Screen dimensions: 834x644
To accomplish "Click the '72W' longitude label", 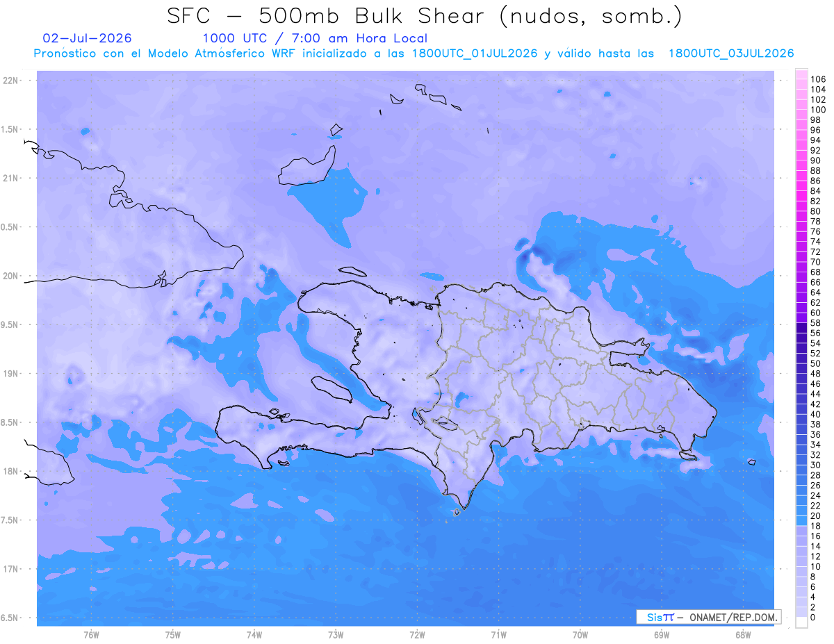I will point(417,634).
